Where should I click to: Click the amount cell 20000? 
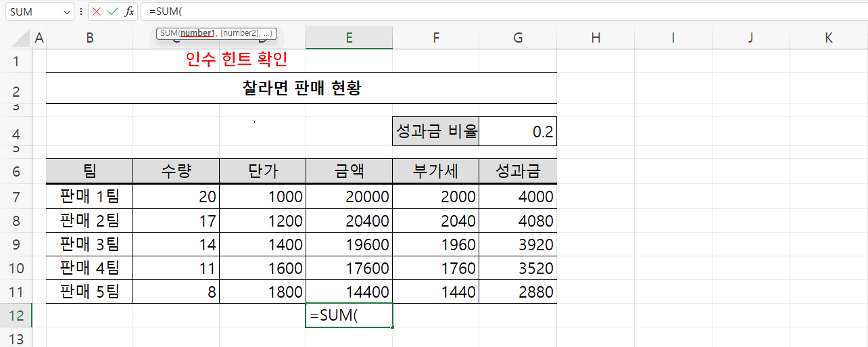coord(349,197)
